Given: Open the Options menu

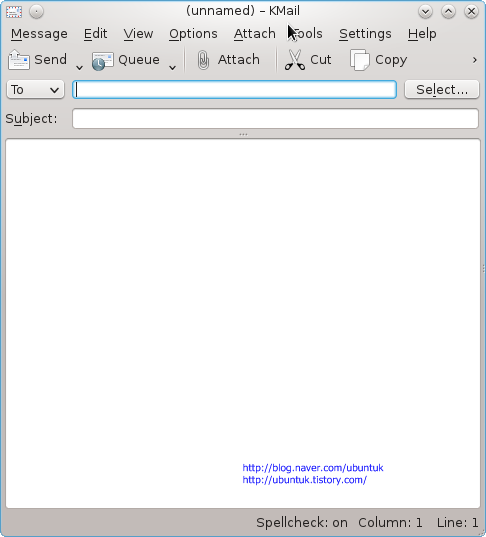Looking at the screenshot, I should coord(193,34).
